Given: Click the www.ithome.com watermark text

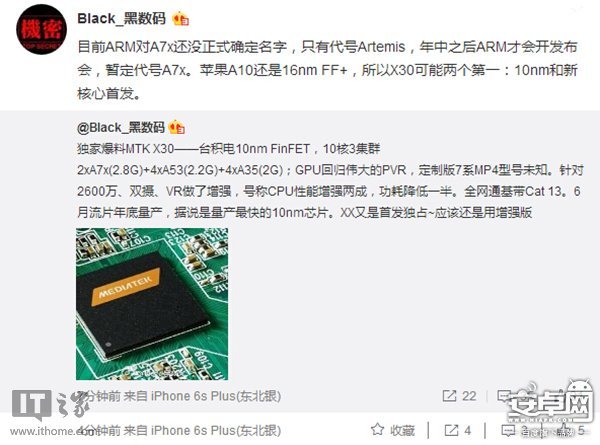Looking at the screenshot, I should tap(49, 431).
